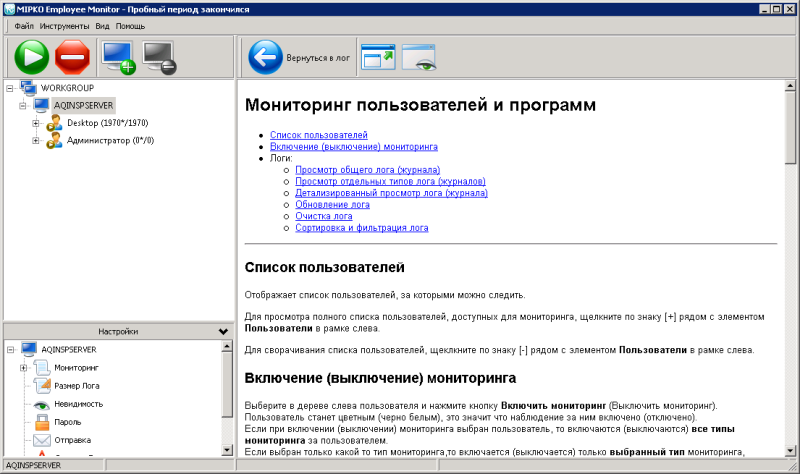Screen dimensions: 800x474
Task: Click the application icon in title bar
Action: click(x=9, y=9)
